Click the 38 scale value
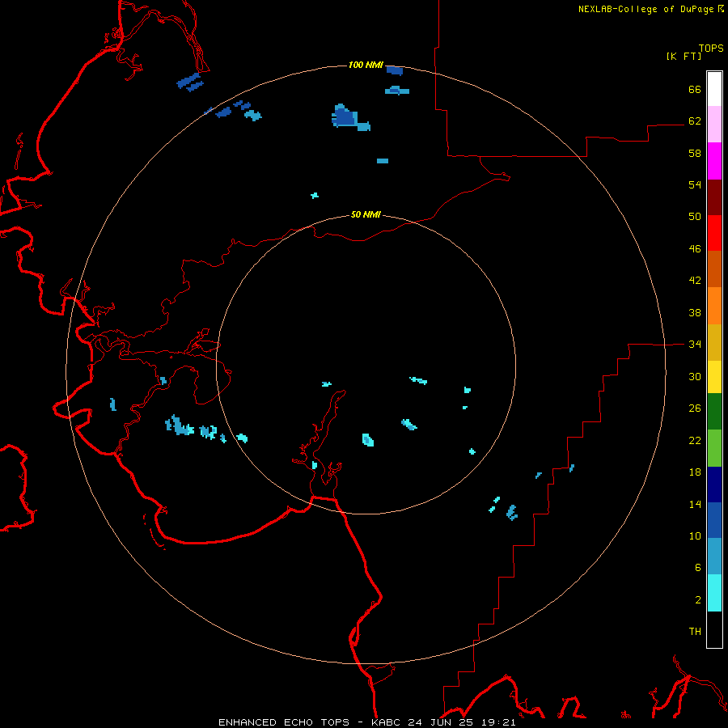Screen dimensions: 728x728 [695, 312]
